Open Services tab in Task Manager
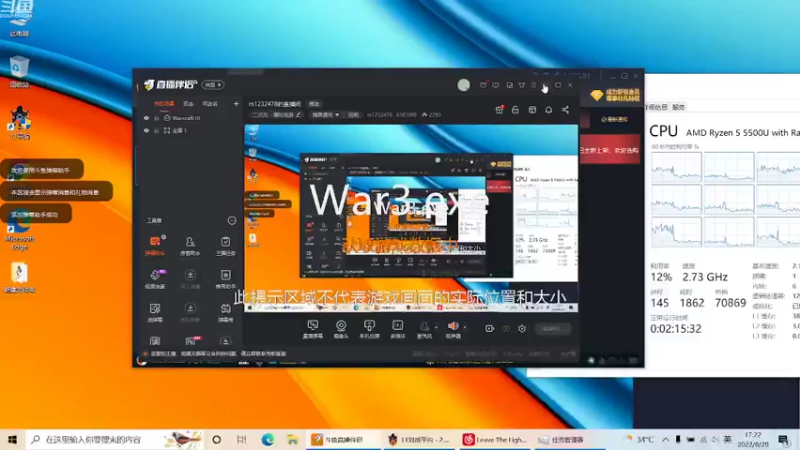The width and height of the screenshot is (800, 450). [x=679, y=107]
